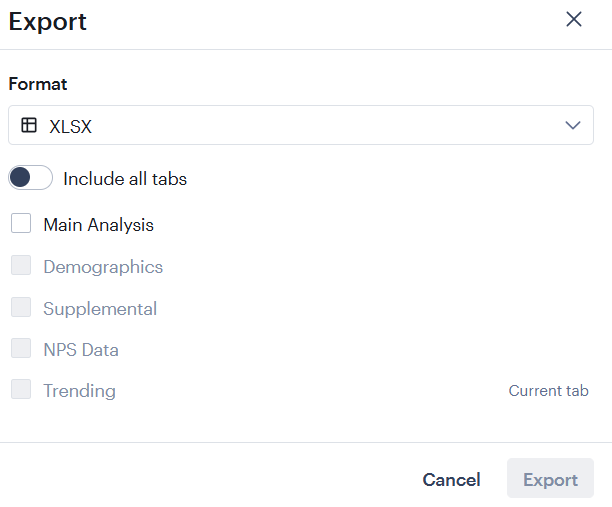
Task: Tick the Trending checkbox
Action: coord(21,390)
